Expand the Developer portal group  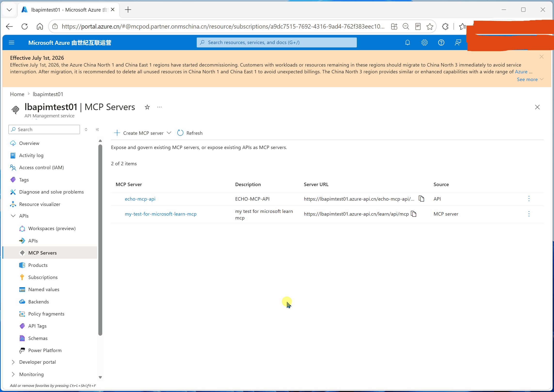13,362
